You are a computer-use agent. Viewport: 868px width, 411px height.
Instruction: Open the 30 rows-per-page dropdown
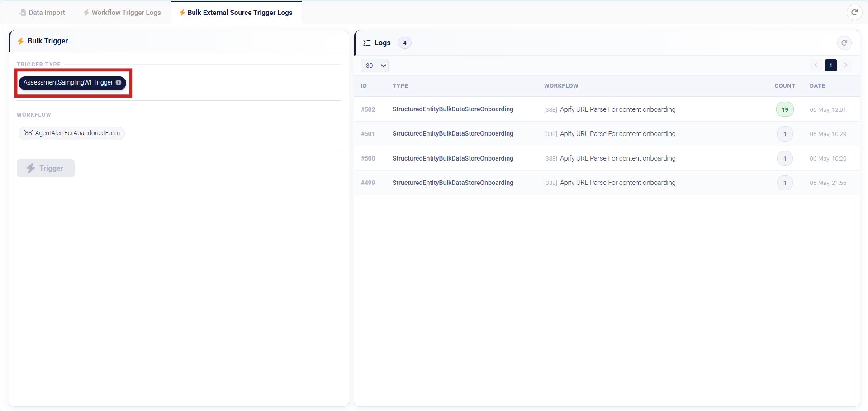pyautogui.click(x=375, y=66)
